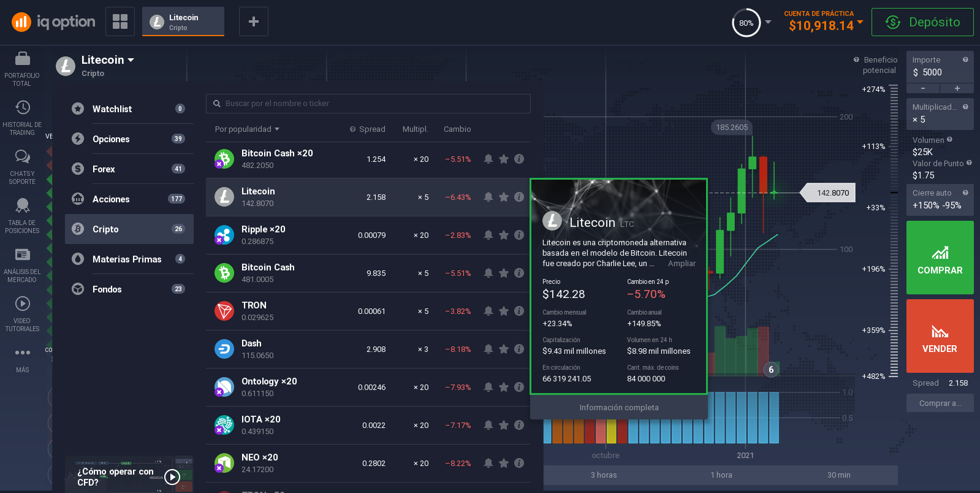This screenshot has width=980, height=493.
Task: Click the red VENDER button
Action: 940,336
